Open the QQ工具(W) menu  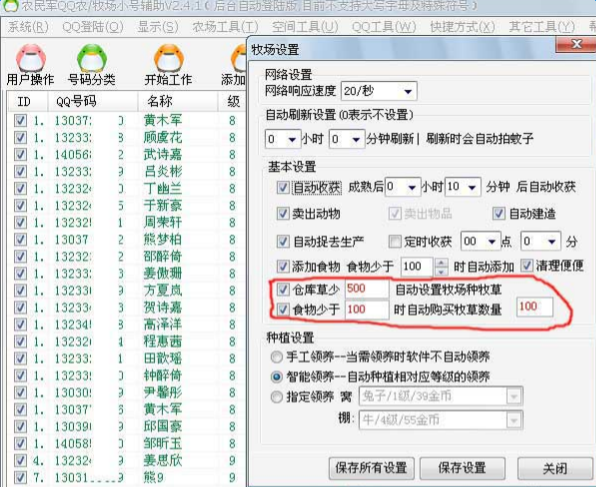click(x=384, y=27)
